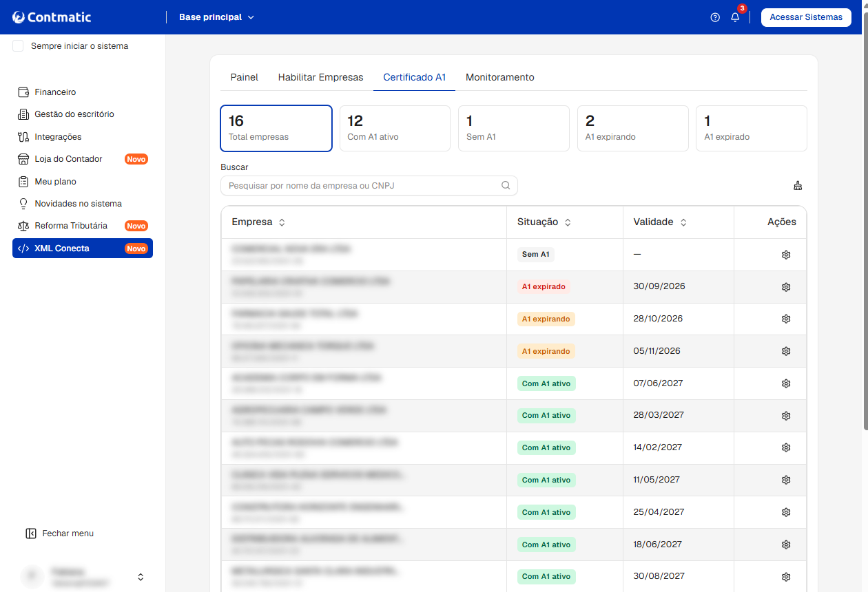Click the Financeiro wallet icon
Viewport: 868px width, 592px height.
coord(23,92)
